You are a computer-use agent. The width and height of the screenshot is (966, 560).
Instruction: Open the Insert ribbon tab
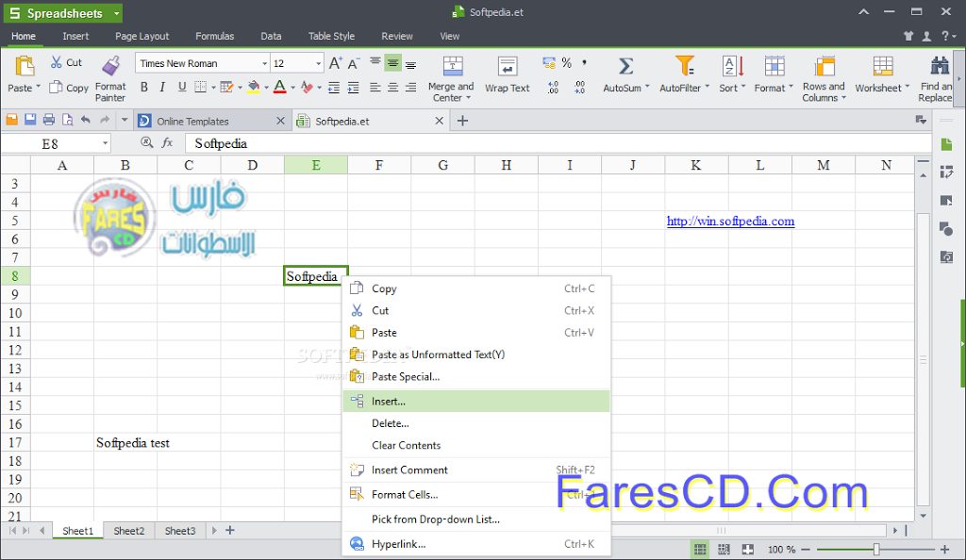pyautogui.click(x=75, y=37)
